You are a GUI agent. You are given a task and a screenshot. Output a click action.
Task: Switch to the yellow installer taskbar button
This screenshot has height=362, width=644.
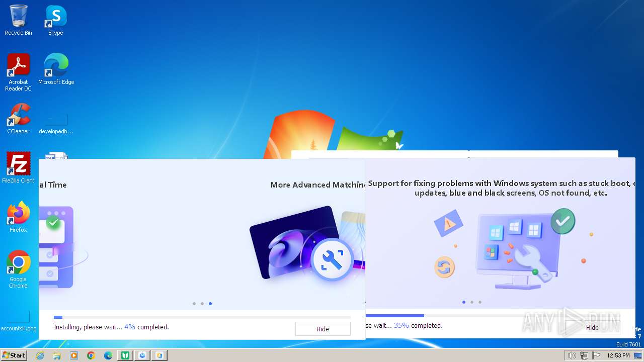[159, 355]
